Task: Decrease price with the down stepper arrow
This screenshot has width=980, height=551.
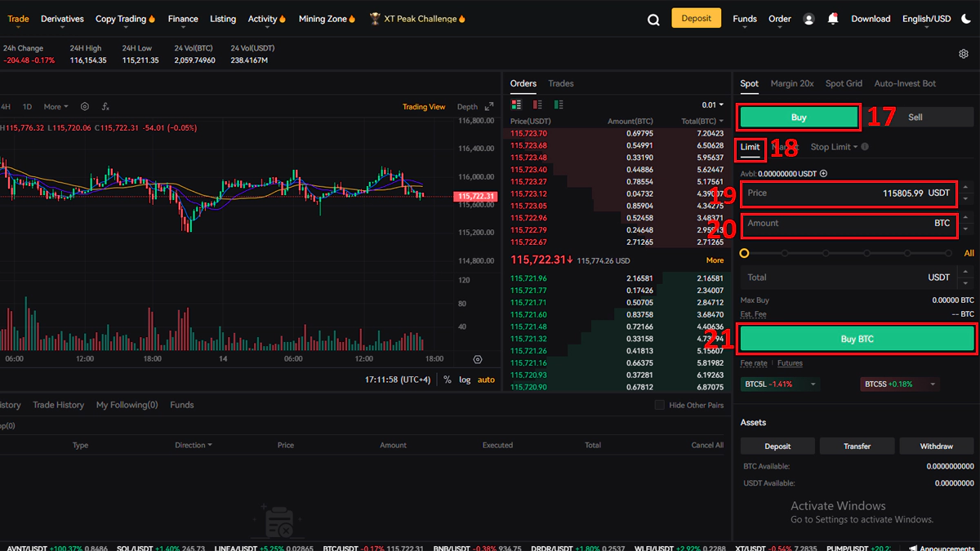Action: pos(967,199)
